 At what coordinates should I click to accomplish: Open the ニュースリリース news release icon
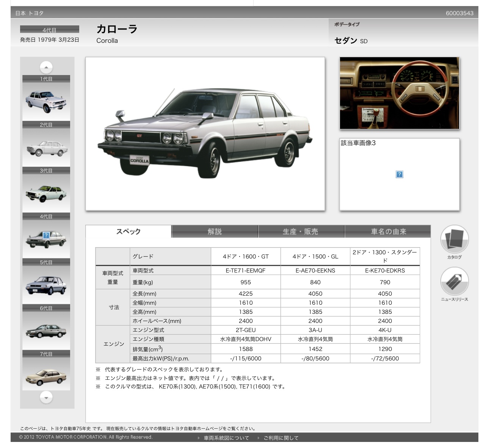454,282
